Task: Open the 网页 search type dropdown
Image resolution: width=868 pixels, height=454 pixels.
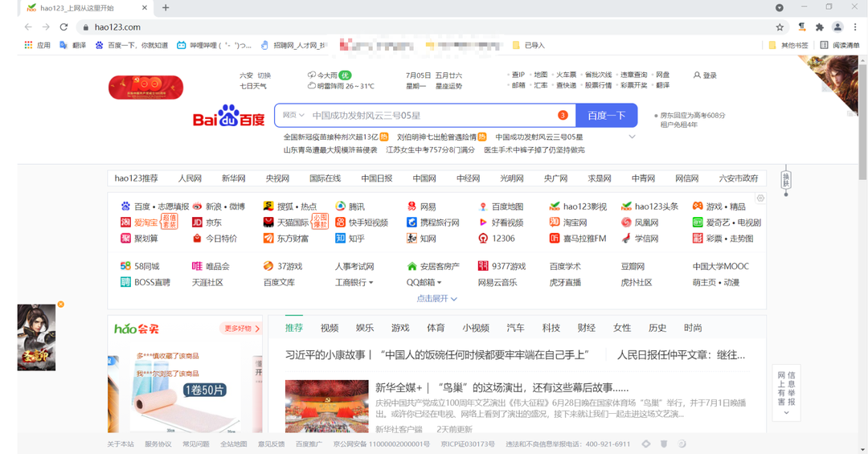Action: point(293,115)
